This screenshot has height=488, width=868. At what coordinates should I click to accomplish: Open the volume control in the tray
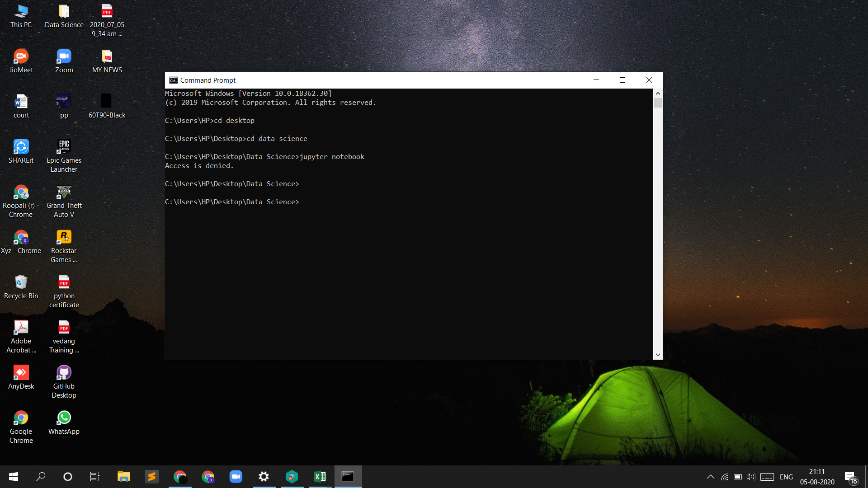(x=750, y=477)
